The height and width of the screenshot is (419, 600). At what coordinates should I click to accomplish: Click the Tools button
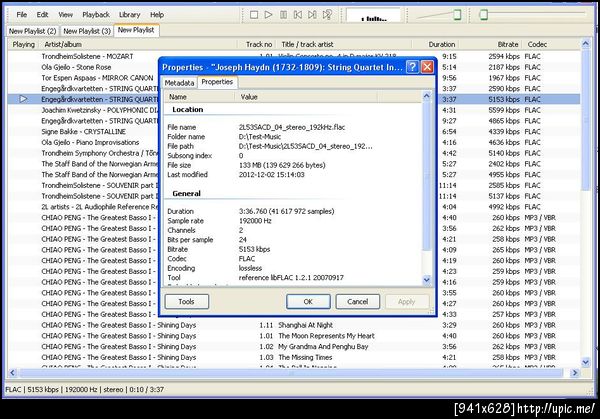click(187, 302)
